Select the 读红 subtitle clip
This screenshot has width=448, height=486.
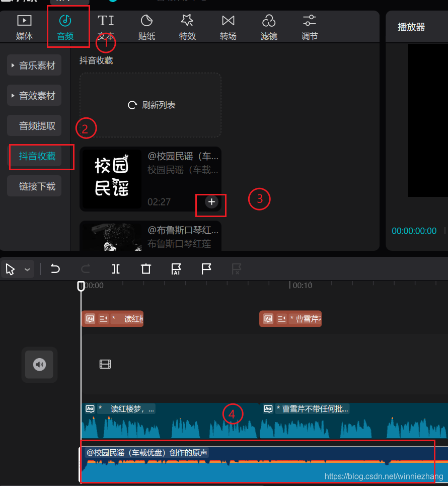pos(112,319)
